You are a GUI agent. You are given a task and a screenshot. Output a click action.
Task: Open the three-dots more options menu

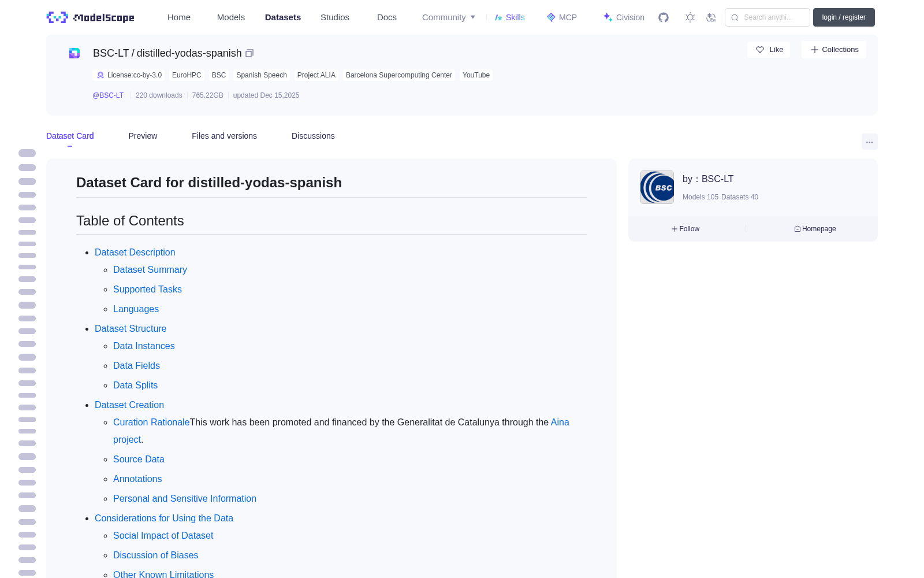click(x=869, y=142)
